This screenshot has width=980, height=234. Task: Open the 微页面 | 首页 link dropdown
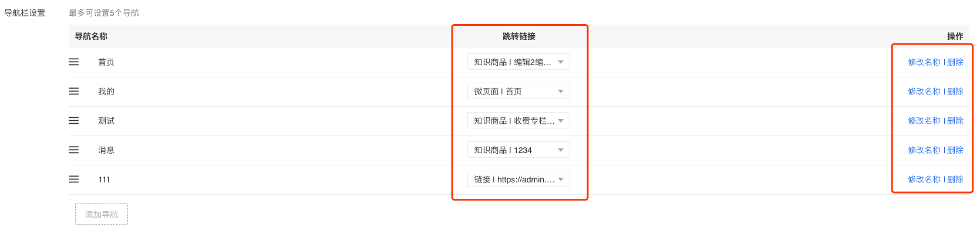point(518,91)
